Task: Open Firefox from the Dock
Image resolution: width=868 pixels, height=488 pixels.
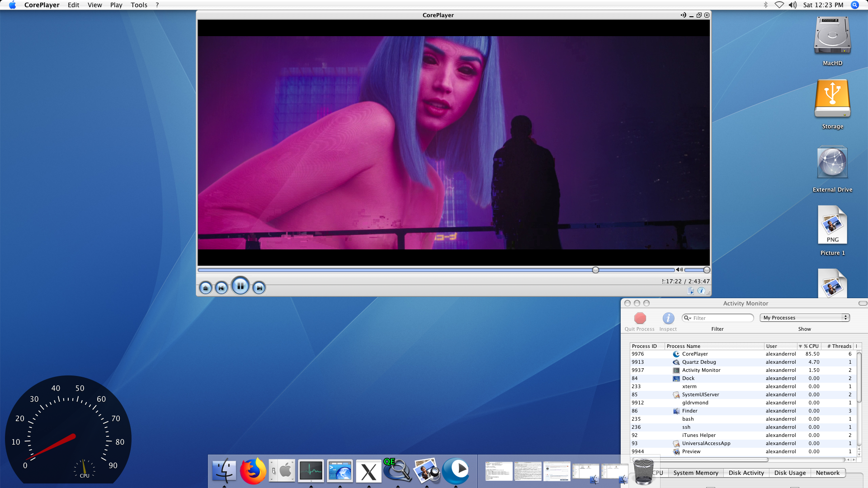Action: 253,471
